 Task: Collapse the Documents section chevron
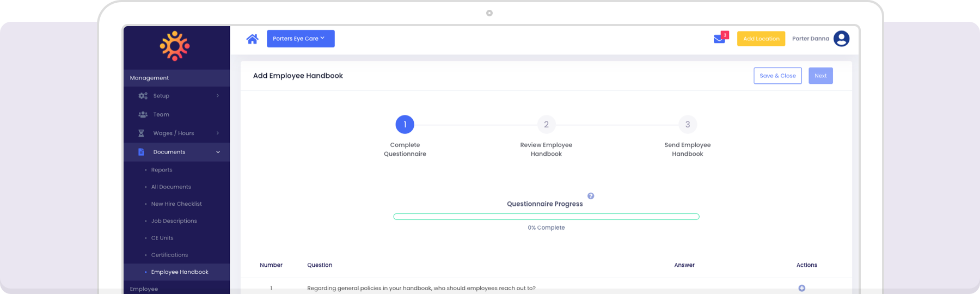(218, 152)
